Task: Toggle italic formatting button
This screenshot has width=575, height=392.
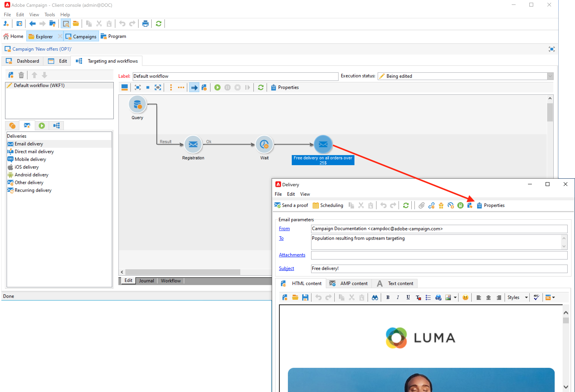Action: click(x=398, y=297)
